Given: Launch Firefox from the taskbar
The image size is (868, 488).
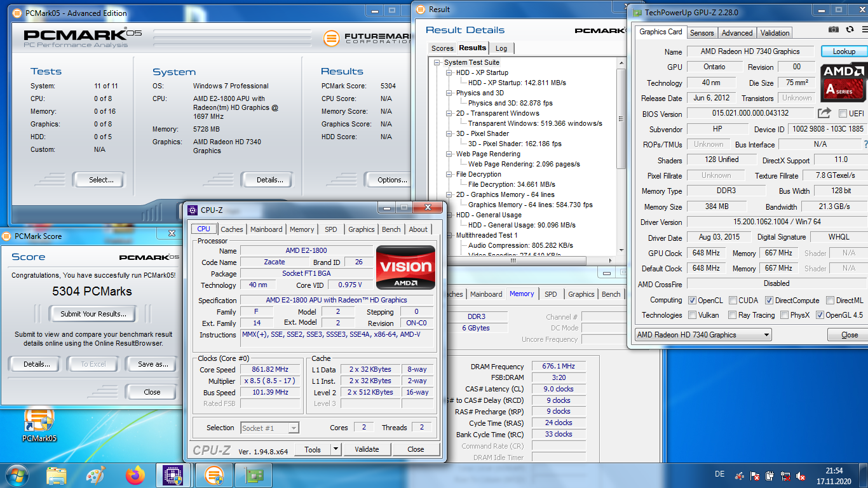Looking at the screenshot, I should click(135, 475).
